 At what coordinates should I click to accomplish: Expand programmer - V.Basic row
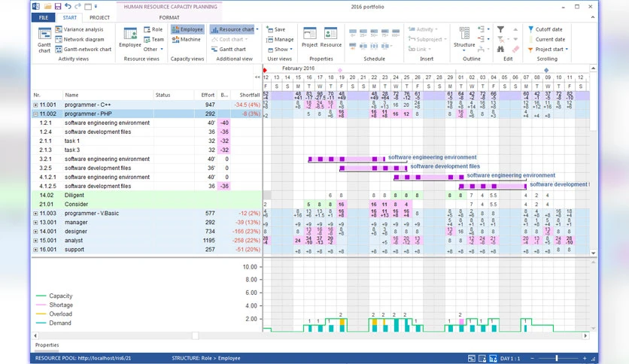click(x=35, y=214)
